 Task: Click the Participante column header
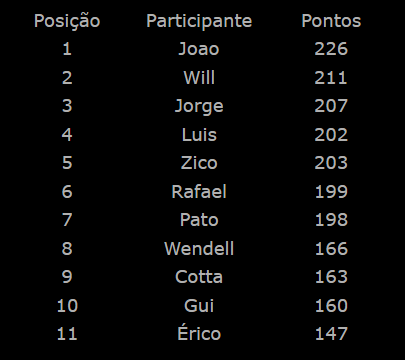[199, 21]
